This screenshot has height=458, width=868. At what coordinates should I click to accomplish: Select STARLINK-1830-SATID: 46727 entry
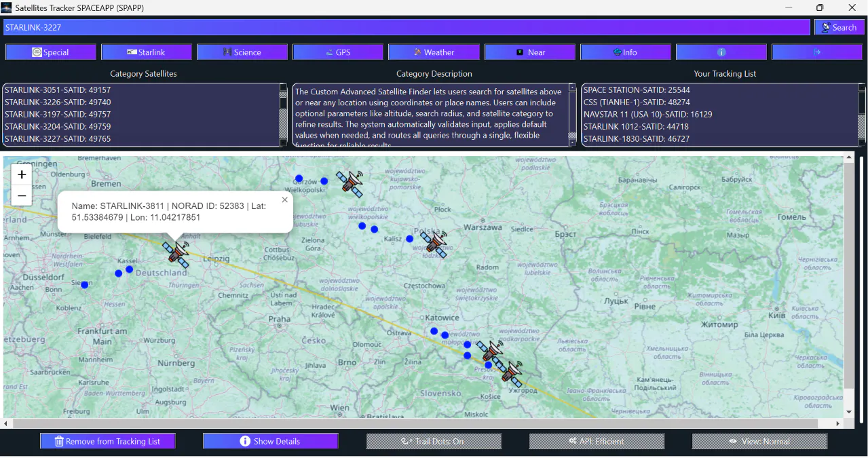click(719, 139)
